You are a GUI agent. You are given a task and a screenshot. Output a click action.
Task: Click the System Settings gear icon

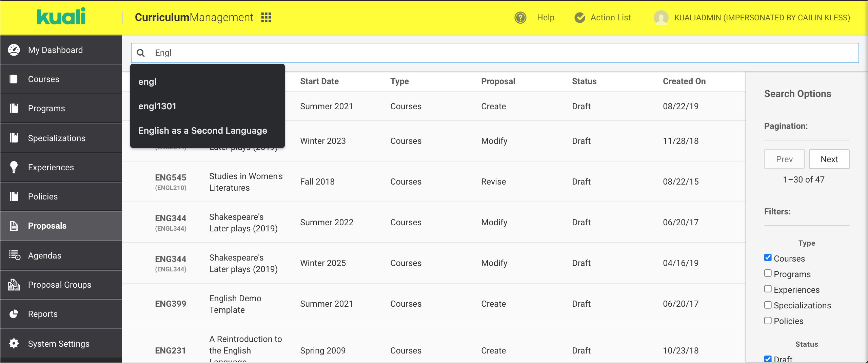tap(14, 343)
